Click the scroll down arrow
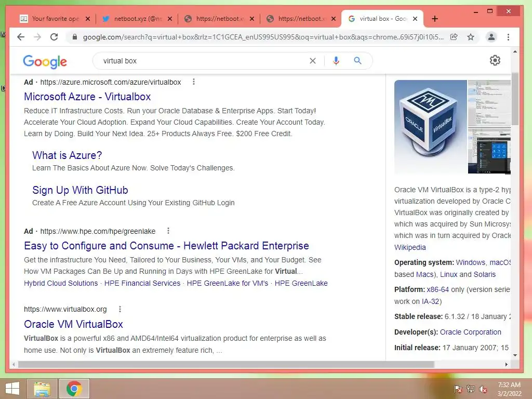The width and height of the screenshot is (532, 399). pyautogui.click(x=515, y=355)
